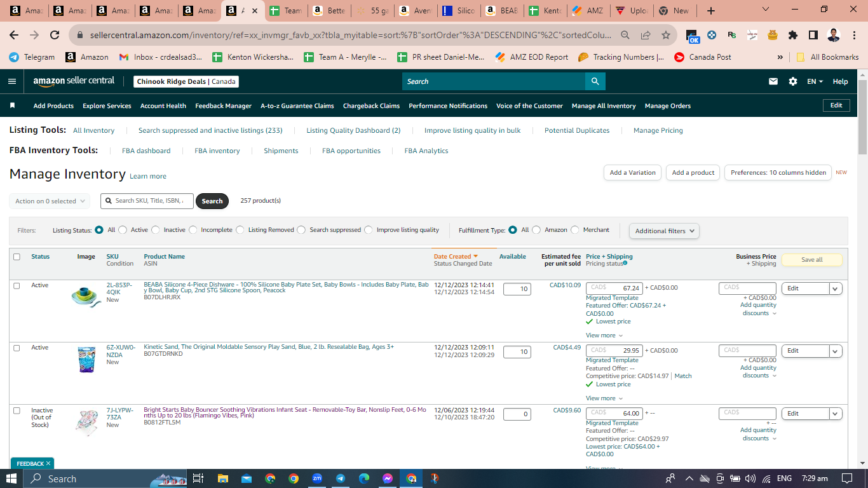Screen dimensions: 868x488
Task: Bookmark this page with the star icon
Action: pyautogui.click(x=665, y=35)
